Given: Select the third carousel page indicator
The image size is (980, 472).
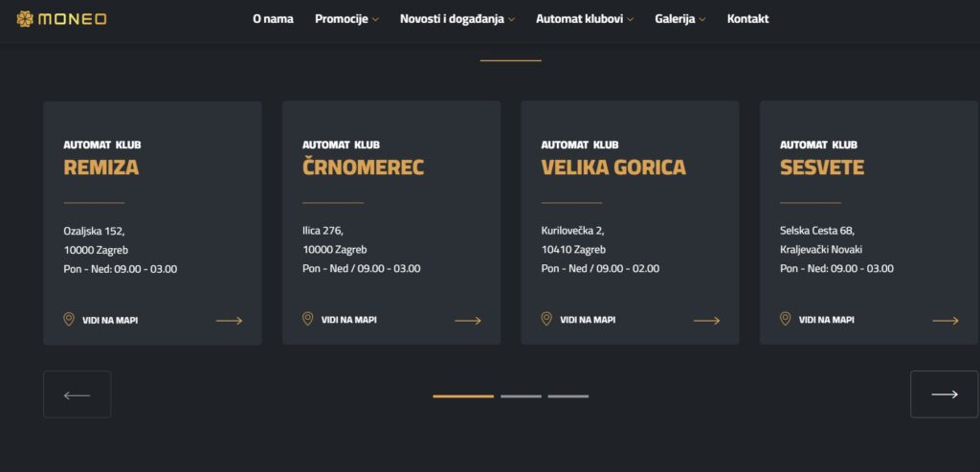Looking at the screenshot, I should [x=568, y=395].
